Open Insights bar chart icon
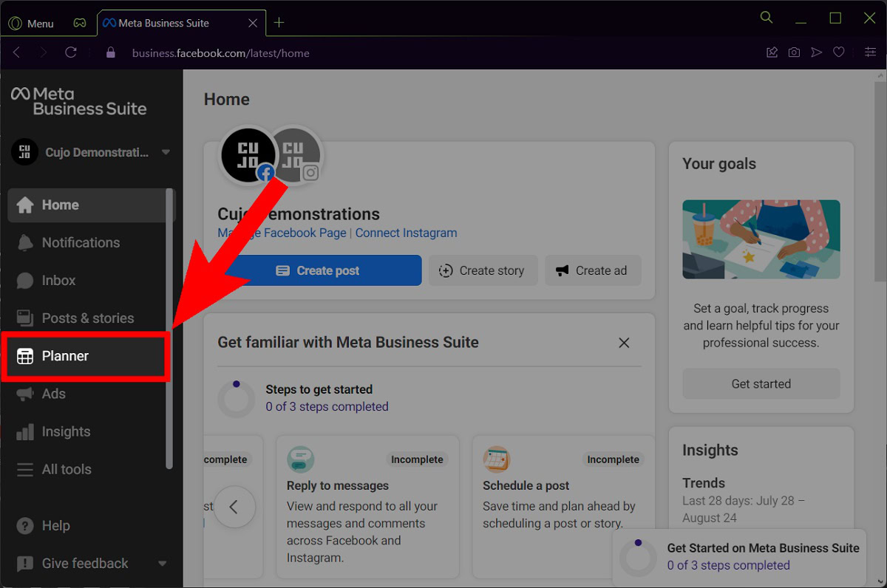This screenshot has height=588, width=887. (25, 431)
